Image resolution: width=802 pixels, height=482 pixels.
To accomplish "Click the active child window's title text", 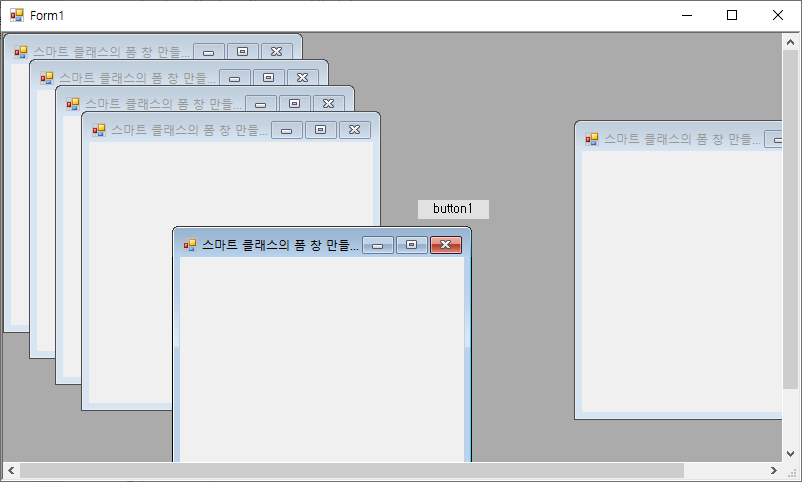I will (x=280, y=245).
